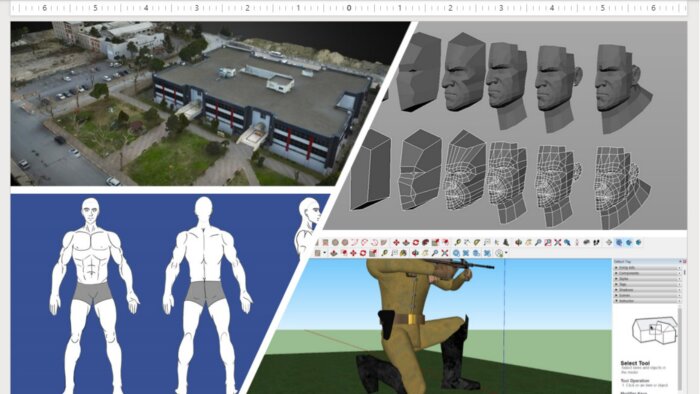Select the Tape Measure in second toolbar row
Screen dimensions: 700x394
pyautogui.click(x=384, y=253)
